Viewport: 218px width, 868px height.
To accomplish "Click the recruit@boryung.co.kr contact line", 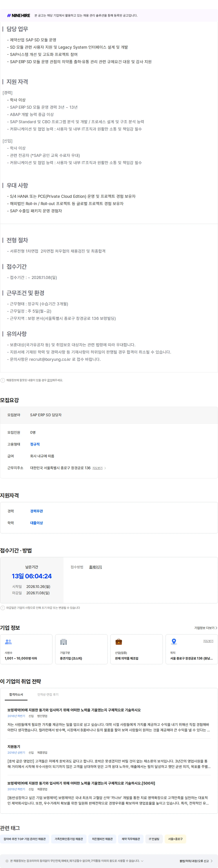I will (54, 359).
